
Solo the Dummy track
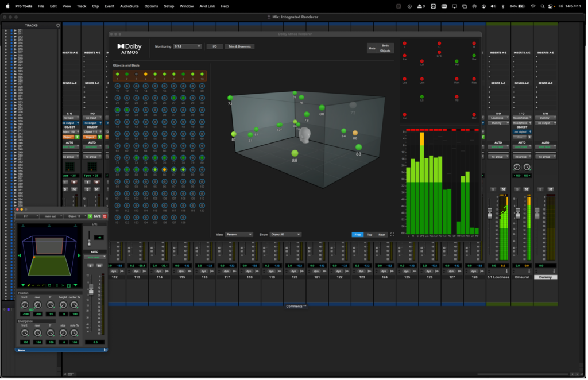(540, 189)
